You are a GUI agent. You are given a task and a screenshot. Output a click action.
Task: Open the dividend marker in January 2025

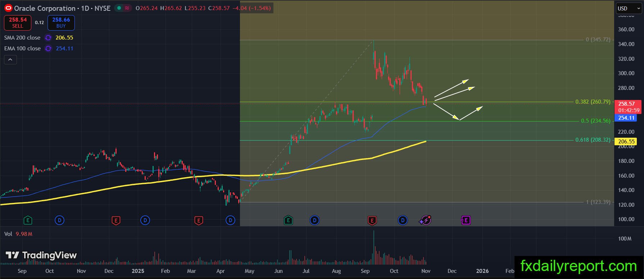coord(145,220)
